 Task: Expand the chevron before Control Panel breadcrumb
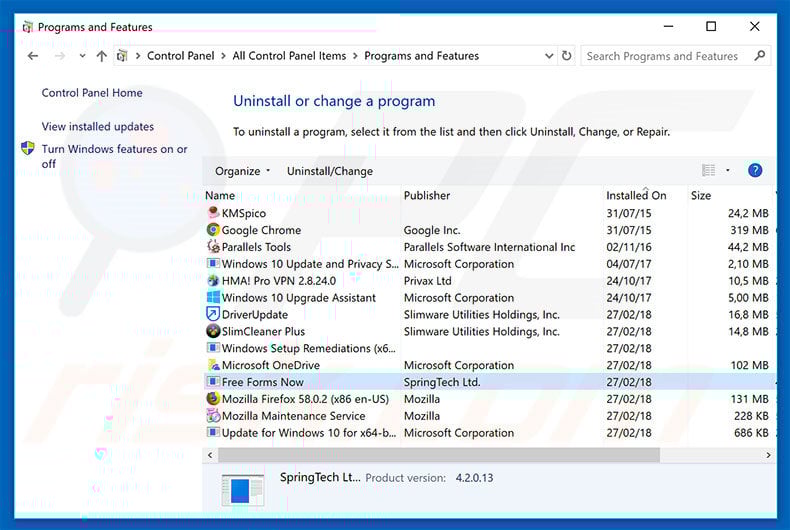(x=138, y=56)
